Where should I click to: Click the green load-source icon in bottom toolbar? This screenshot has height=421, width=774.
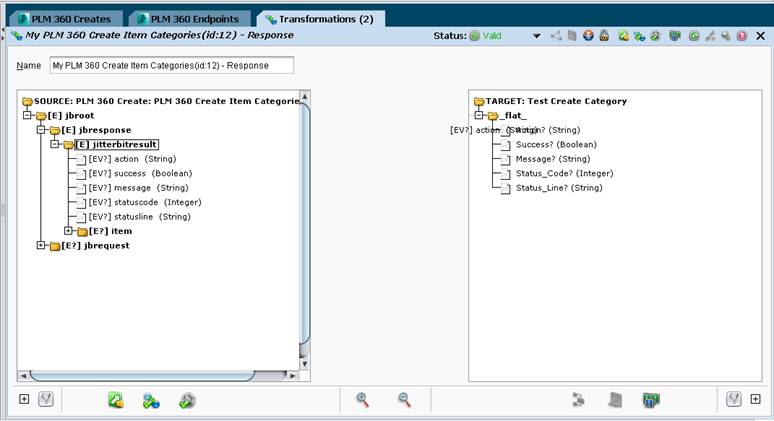click(116, 400)
